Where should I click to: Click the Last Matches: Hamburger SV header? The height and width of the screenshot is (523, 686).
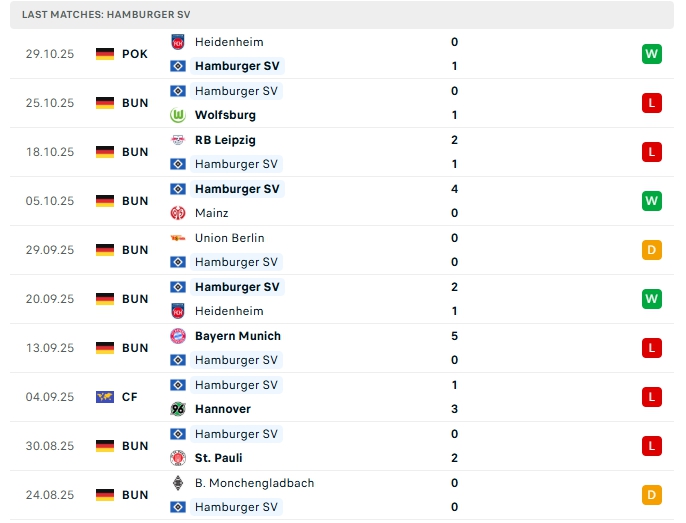pos(106,15)
